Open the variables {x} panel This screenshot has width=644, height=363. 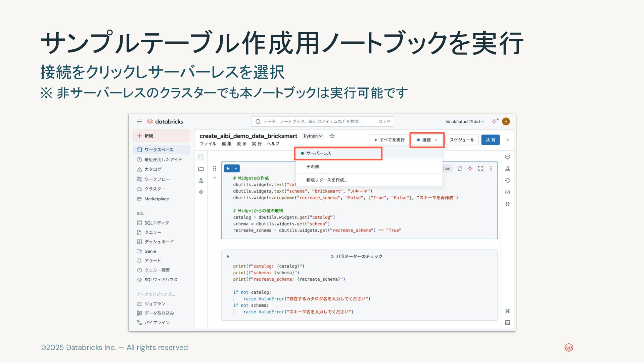[508, 192]
